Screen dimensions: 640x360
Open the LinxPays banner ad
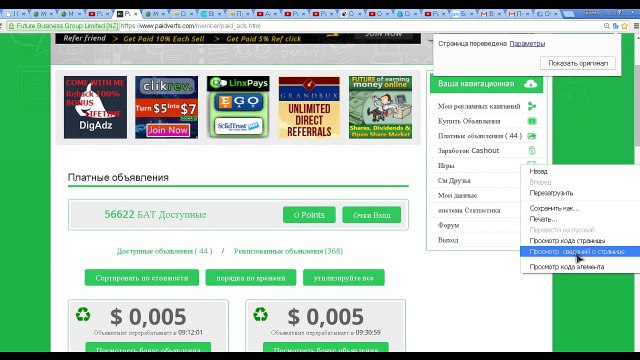point(238,107)
